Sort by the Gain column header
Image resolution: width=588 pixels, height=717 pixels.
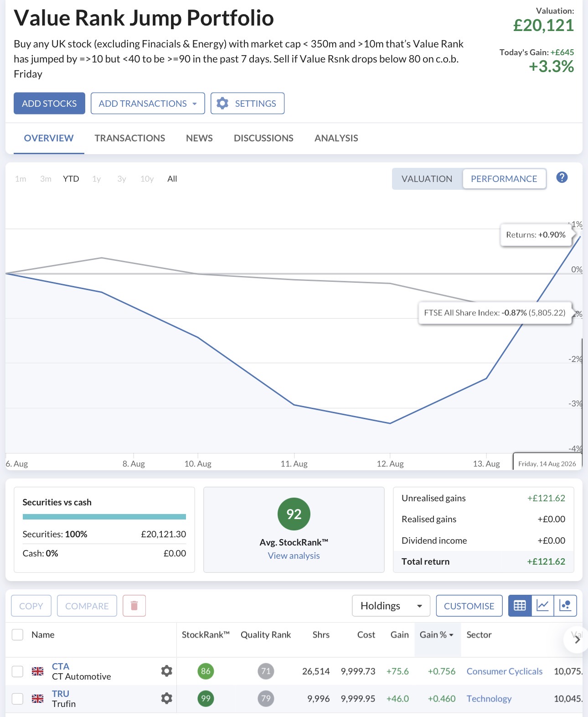(x=400, y=634)
